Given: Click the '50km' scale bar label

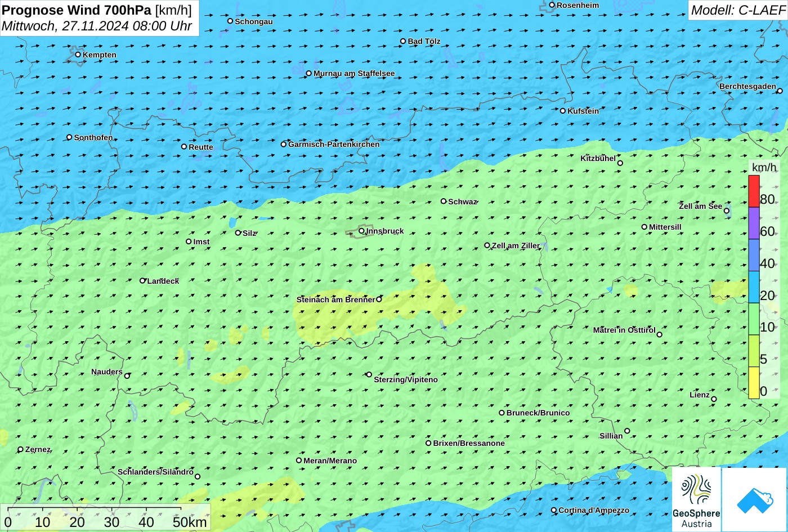Looking at the screenshot, I should point(190,522).
